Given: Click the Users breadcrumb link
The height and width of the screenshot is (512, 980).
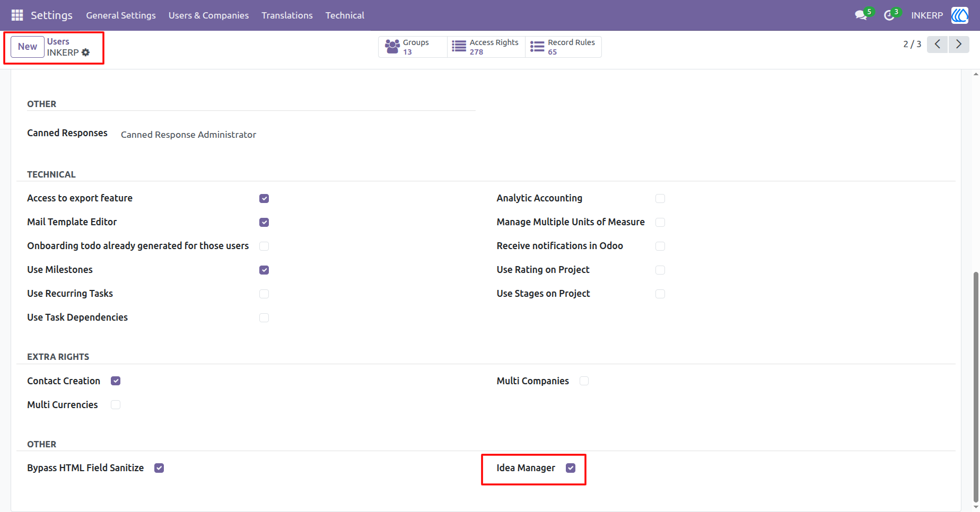Looking at the screenshot, I should click(x=58, y=41).
